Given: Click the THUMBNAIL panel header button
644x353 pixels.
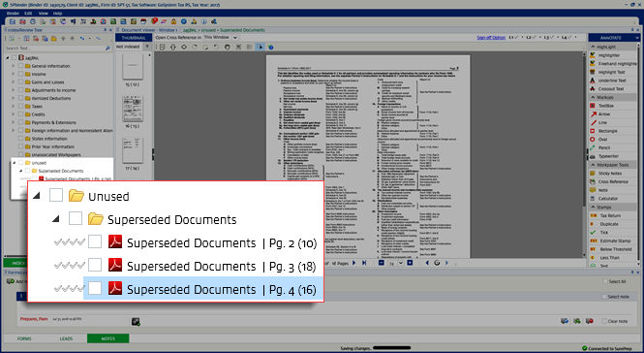Looking at the screenshot, I should pos(134,38).
